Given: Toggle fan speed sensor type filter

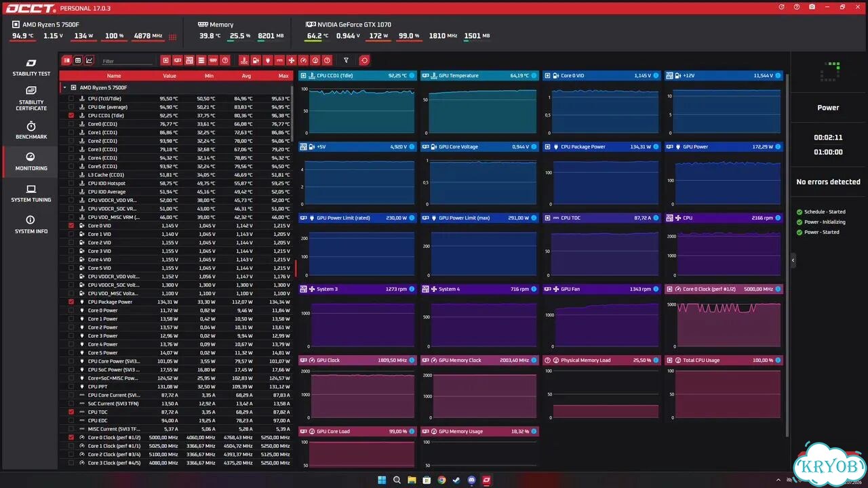Looking at the screenshot, I should click(291, 60).
